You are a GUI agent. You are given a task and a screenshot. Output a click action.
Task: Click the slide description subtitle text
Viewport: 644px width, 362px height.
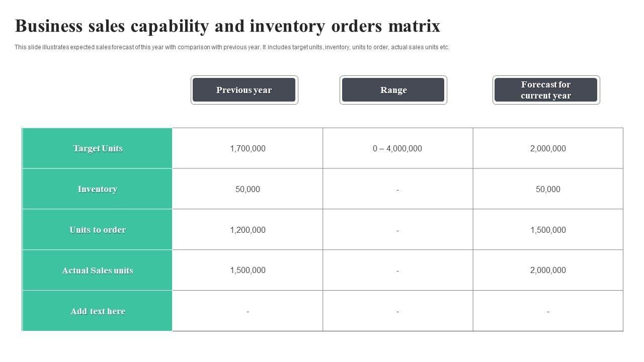coord(231,47)
